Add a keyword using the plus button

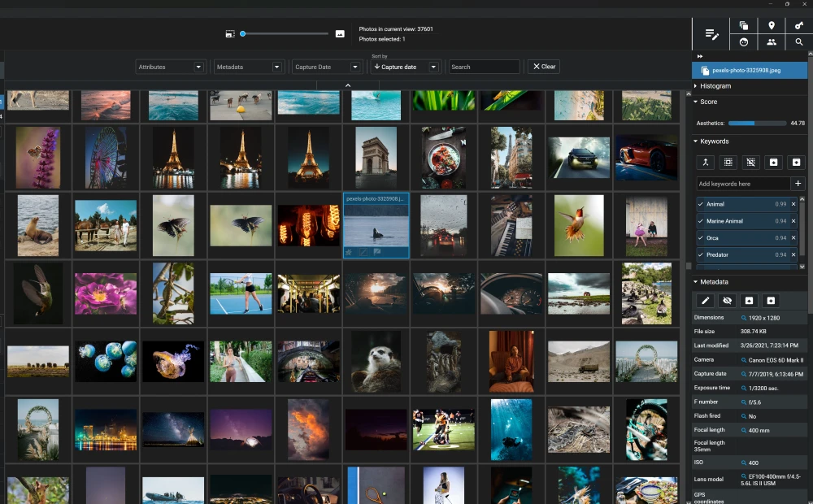[x=798, y=184]
